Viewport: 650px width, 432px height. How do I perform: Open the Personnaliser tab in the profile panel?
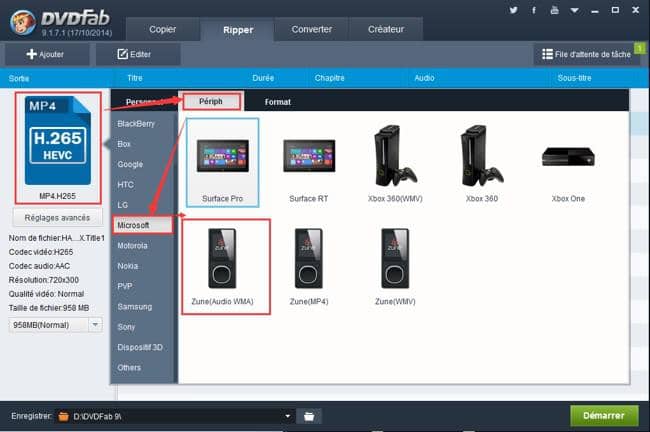coord(144,102)
